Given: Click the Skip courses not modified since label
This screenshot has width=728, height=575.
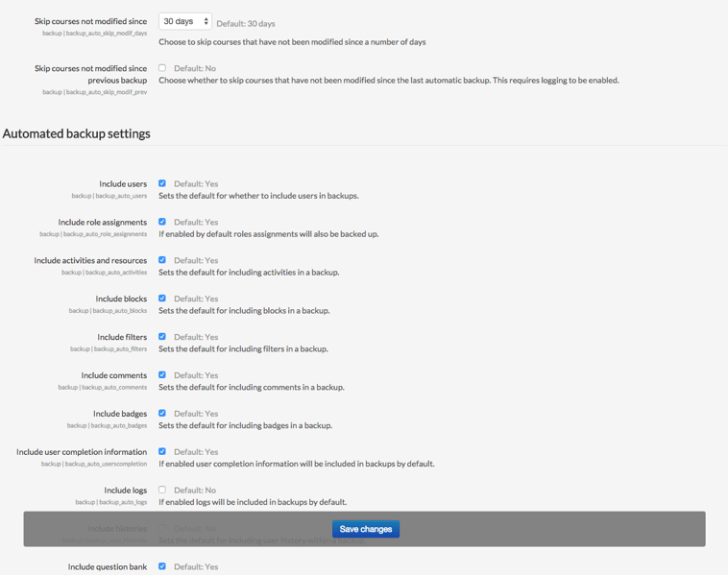Looking at the screenshot, I should [90, 21].
